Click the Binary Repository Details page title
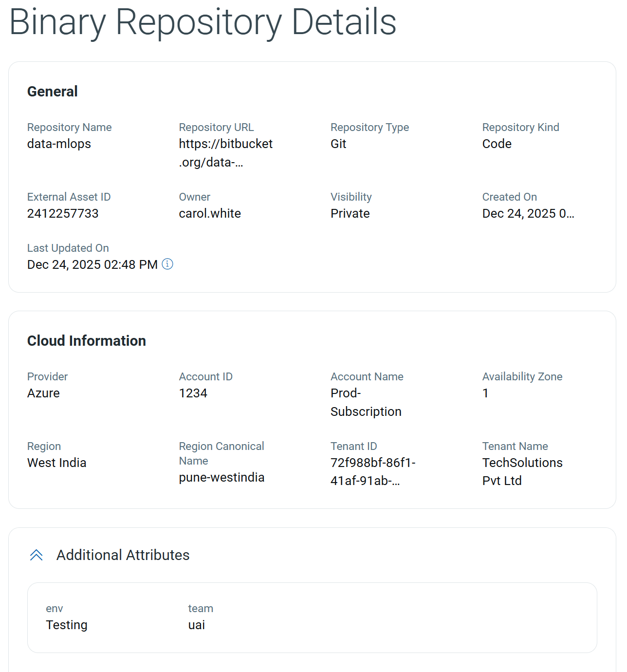This screenshot has height=672, width=627. click(203, 22)
